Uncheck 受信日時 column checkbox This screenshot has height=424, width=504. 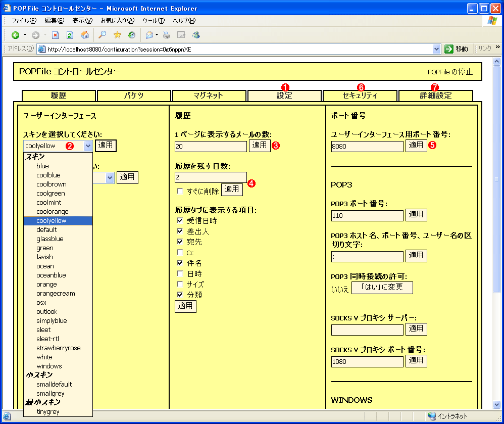pos(180,221)
